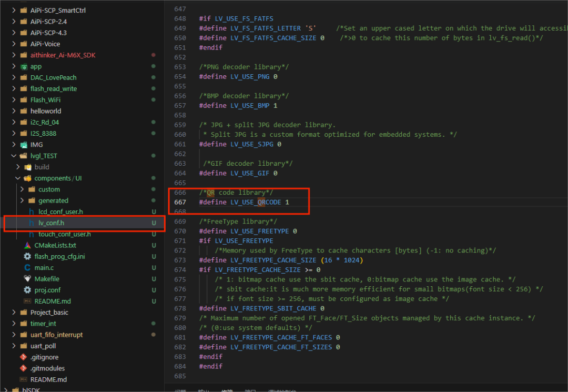The image size is (568, 392).
Task: Open touch_conf_user.h in the explorer
Action: click(x=65, y=234)
